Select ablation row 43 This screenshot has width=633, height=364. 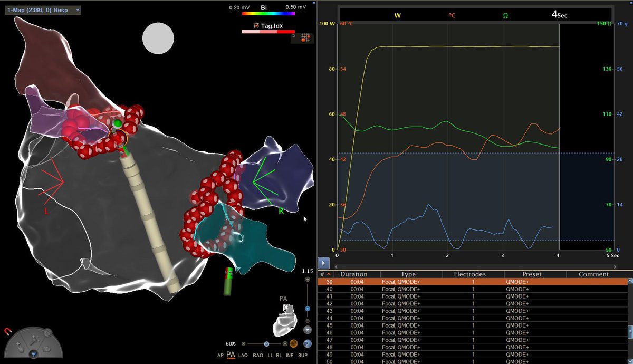(472, 311)
